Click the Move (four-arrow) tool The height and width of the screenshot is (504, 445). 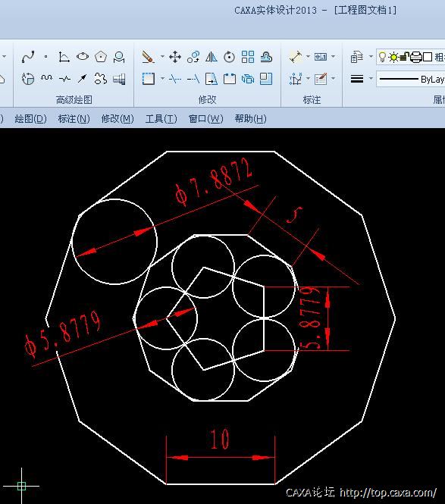[x=175, y=57]
